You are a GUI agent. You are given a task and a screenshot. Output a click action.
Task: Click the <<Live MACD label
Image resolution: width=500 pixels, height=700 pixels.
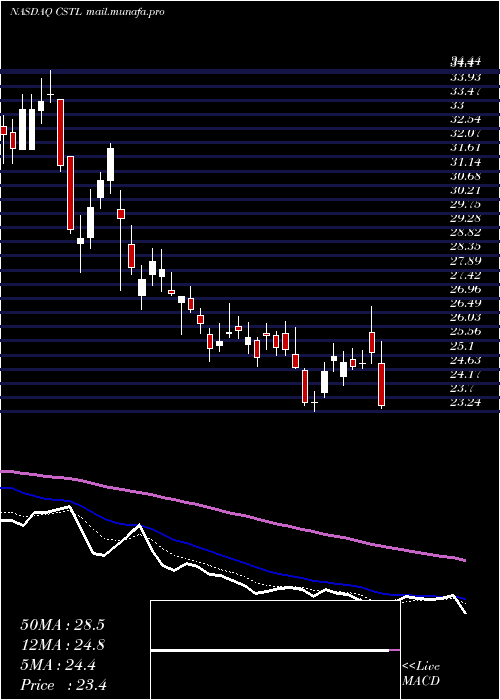pos(421,674)
